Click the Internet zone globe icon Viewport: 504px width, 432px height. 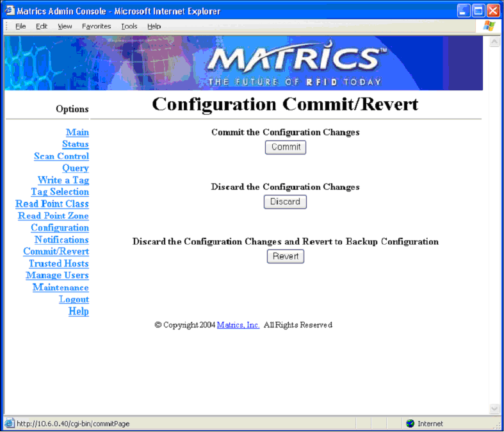[x=410, y=423]
